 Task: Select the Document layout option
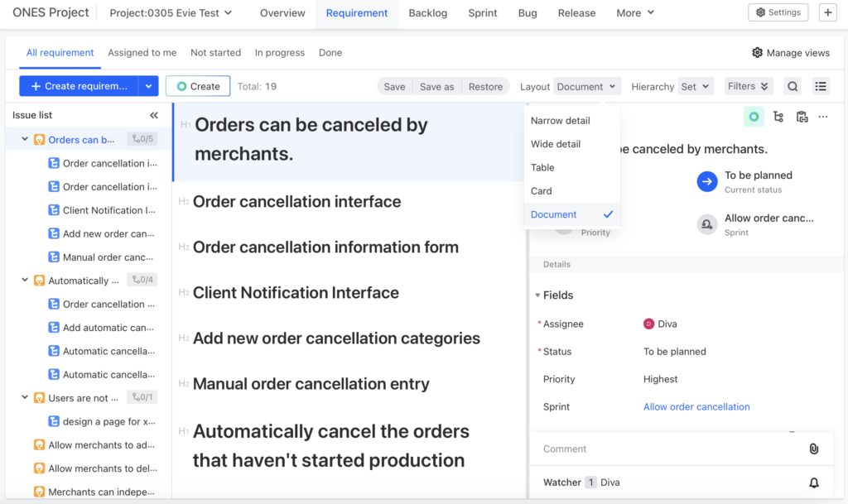pos(554,214)
